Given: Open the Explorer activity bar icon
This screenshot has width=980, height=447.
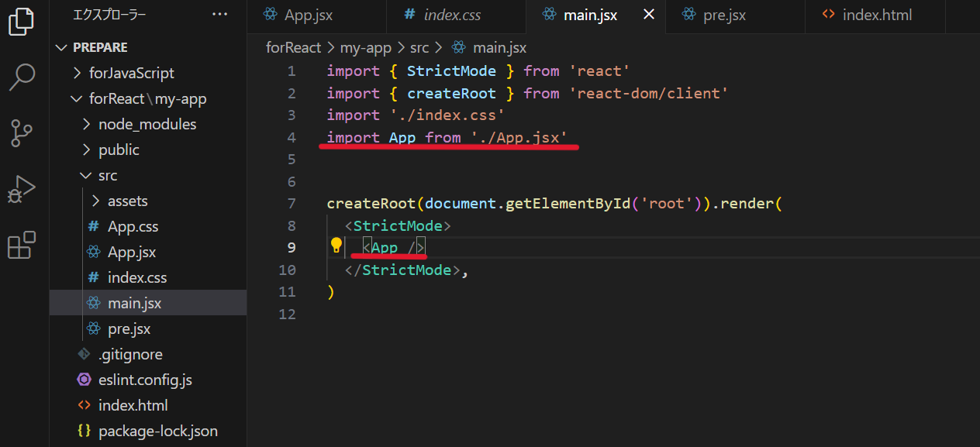Looking at the screenshot, I should (x=22, y=22).
